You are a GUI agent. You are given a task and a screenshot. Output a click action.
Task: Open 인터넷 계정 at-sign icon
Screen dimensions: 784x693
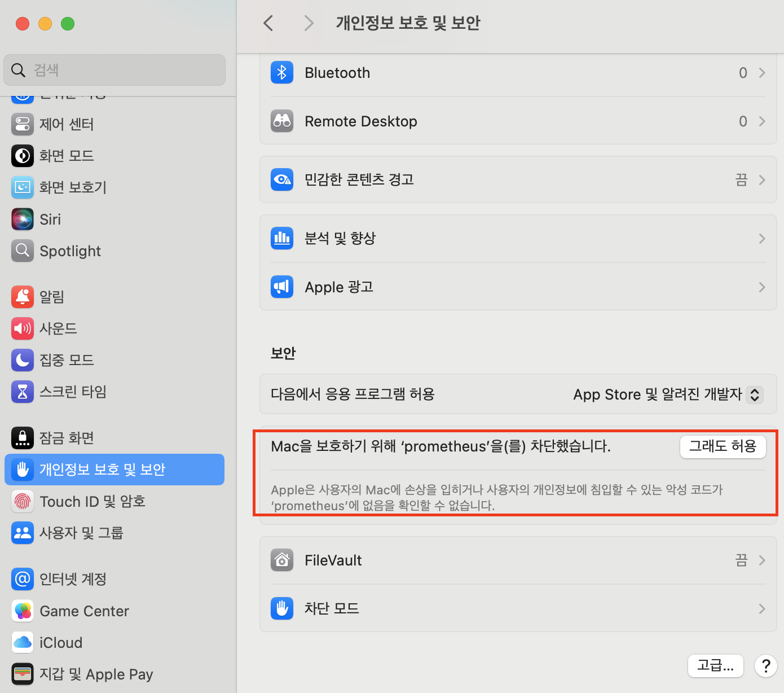(23, 578)
